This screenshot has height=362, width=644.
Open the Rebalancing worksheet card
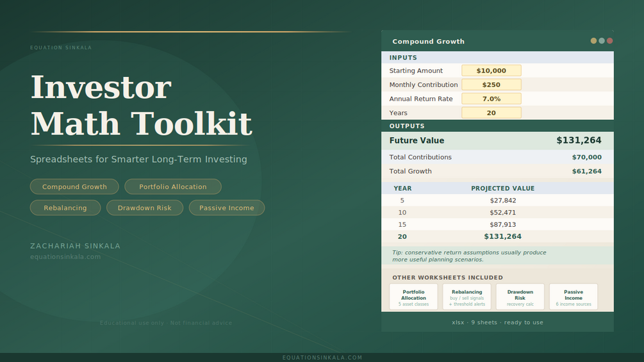pos(467,297)
